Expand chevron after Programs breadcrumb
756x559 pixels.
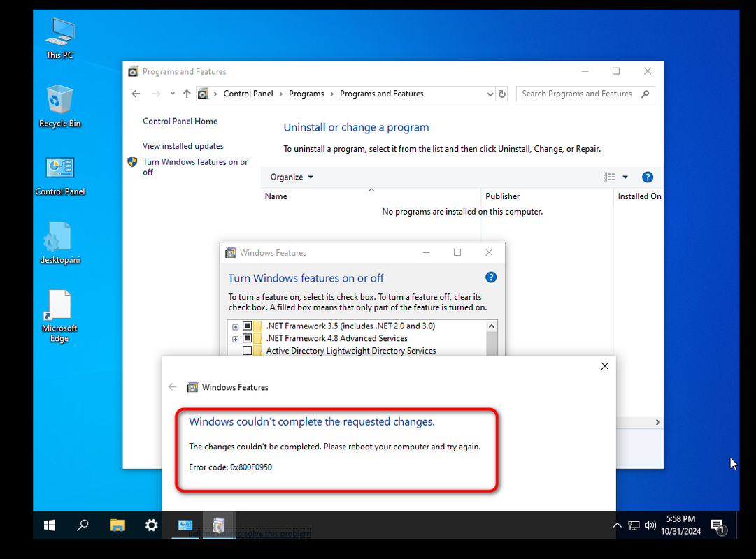click(331, 94)
